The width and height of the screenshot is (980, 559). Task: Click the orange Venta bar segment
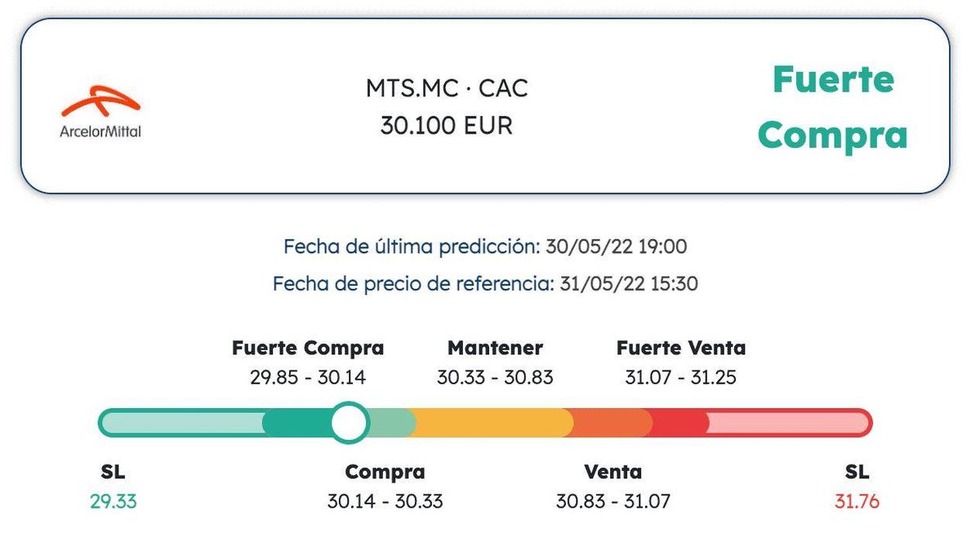pos(611,423)
